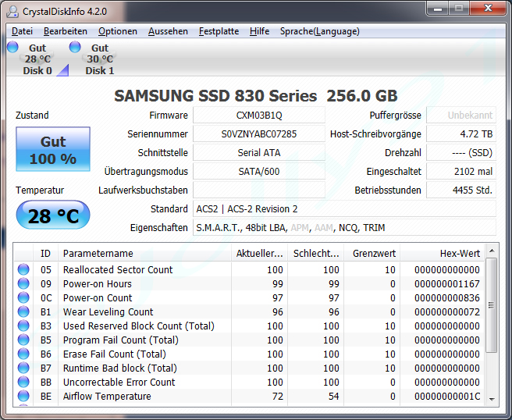Image resolution: width=512 pixels, height=420 pixels.
Task: Click the empty Laufwerksbuchstaben field
Action: point(259,190)
